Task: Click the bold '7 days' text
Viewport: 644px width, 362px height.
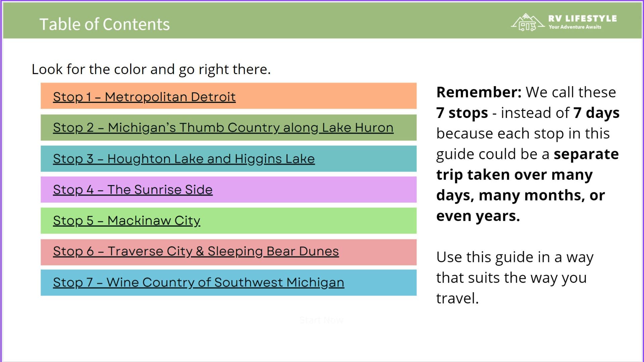Action: (x=596, y=113)
